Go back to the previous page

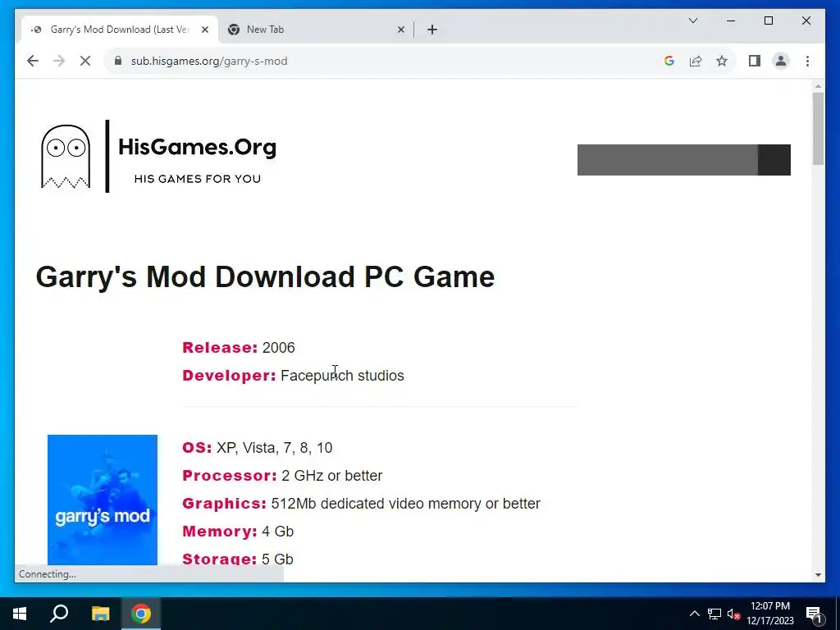point(33,61)
